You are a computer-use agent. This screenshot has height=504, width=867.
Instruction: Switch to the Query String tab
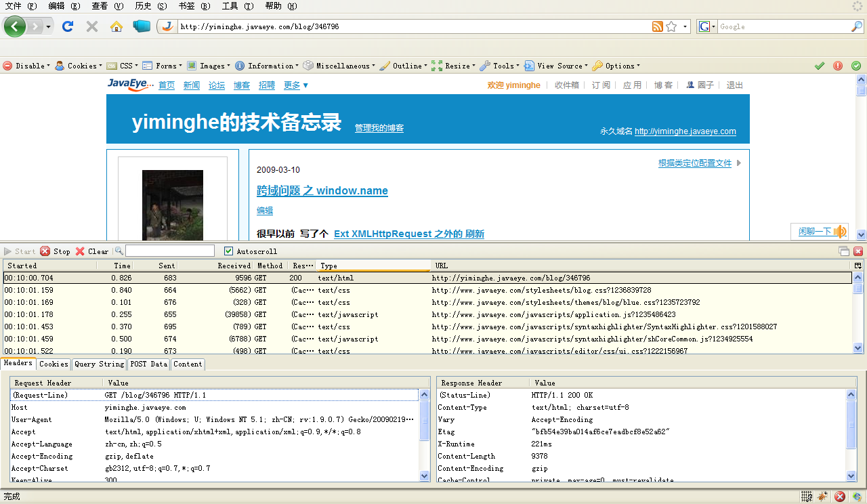click(x=99, y=364)
